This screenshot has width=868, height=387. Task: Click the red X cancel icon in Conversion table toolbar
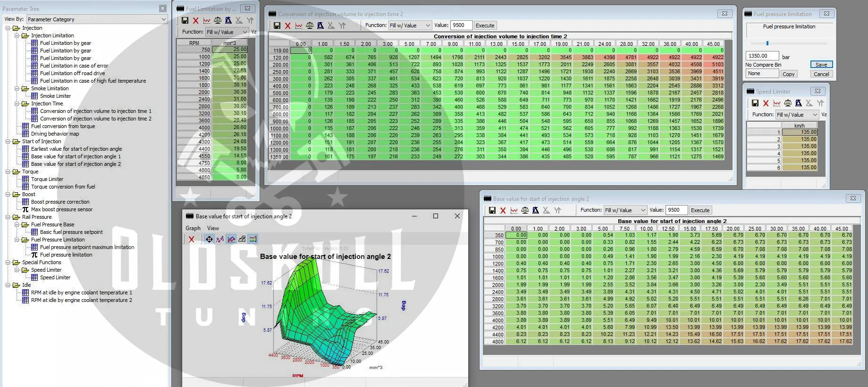click(x=288, y=26)
